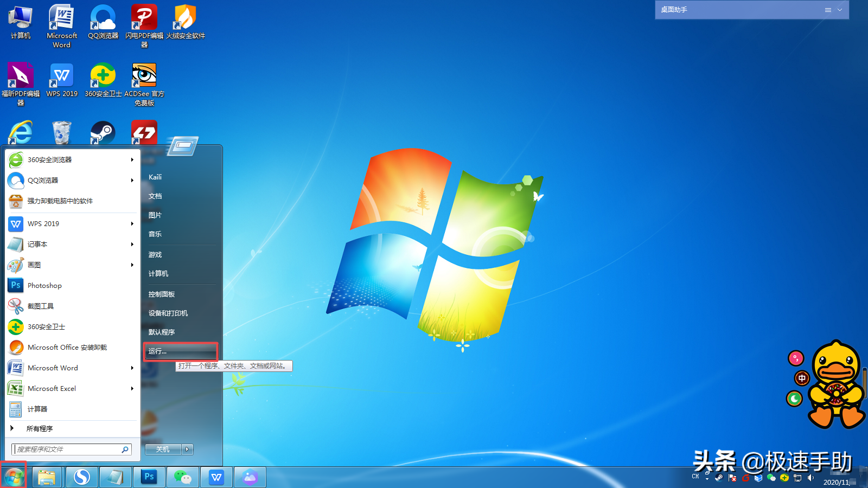Open ACDSee 官方免费版 desktop shortcut
868x488 pixels.
point(144,85)
